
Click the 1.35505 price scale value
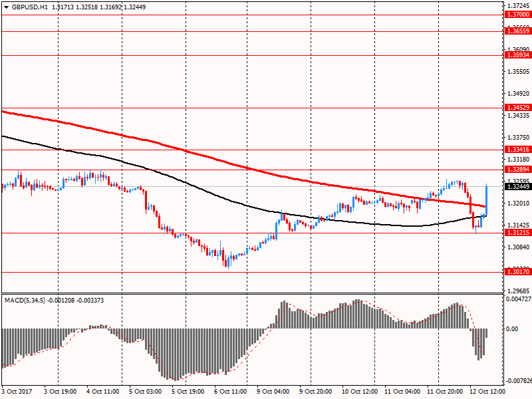519,72
